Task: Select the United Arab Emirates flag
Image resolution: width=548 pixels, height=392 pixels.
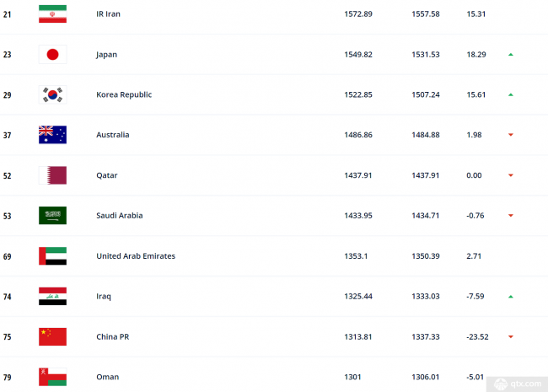Action: pyautogui.click(x=52, y=256)
